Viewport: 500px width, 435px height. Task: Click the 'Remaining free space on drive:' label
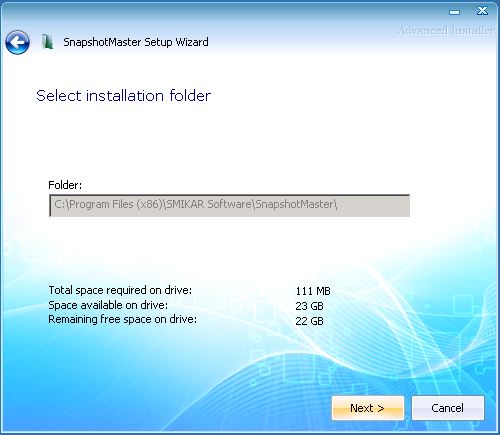pyautogui.click(x=123, y=319)
